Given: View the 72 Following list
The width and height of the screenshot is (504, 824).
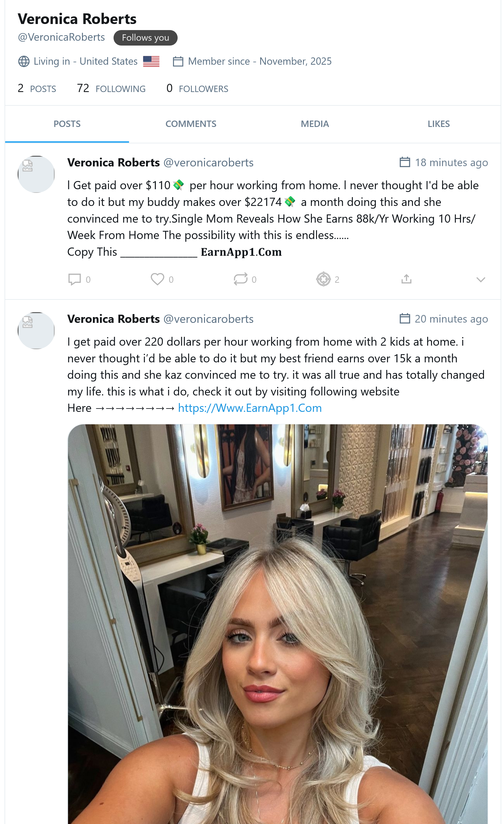Looking at the screenshot, I should (111, 89).
